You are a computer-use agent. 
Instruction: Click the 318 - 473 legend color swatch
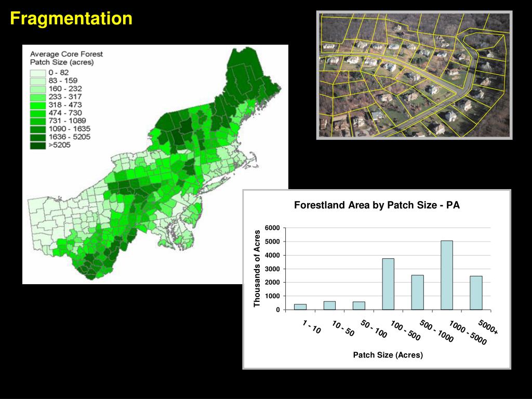pyautogui.click(x=37, y=105)
